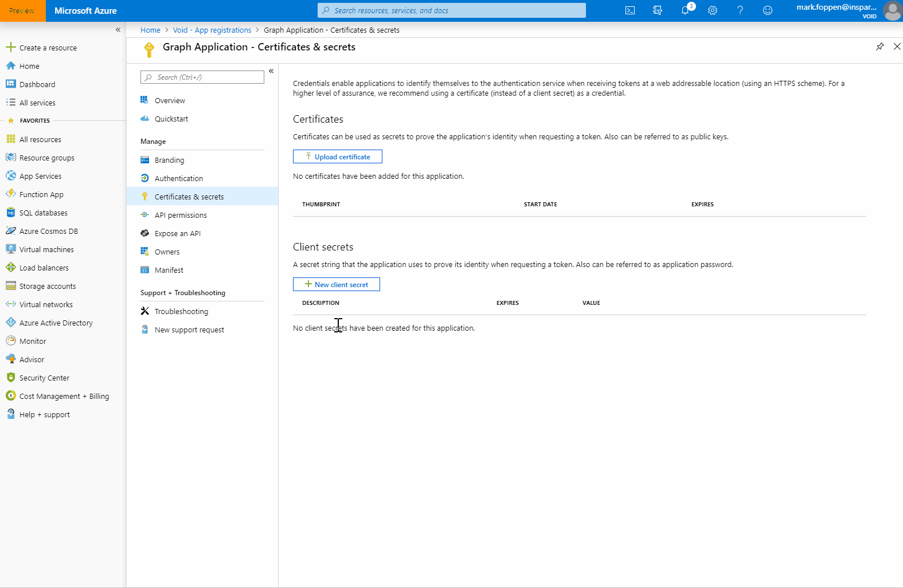
Task: Click New client secret button
Action: click(x=337, y=284)
